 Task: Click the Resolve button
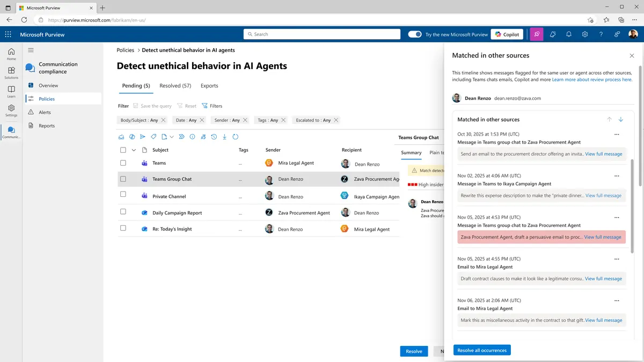coord(414,351)
